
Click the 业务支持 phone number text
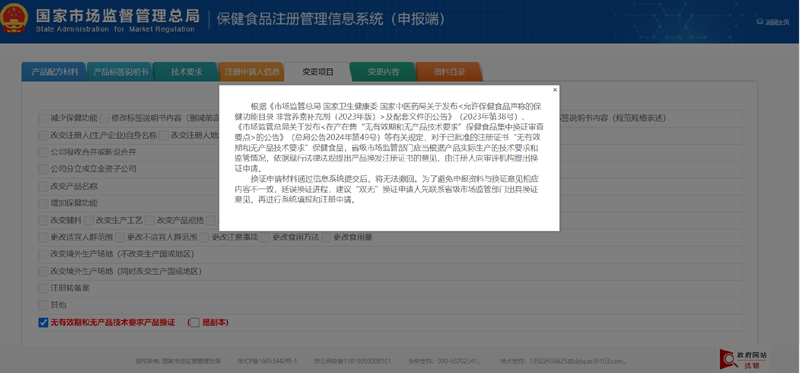tap(444, 361)
